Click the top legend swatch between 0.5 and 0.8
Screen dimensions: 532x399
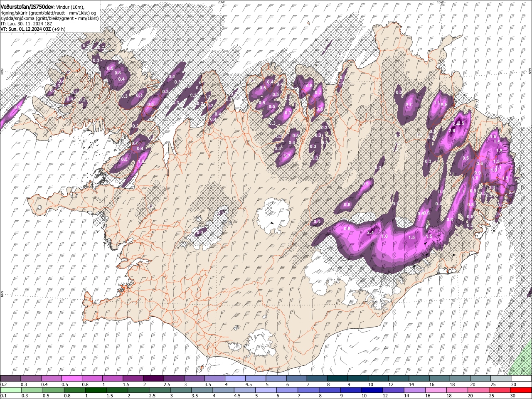pyautogui.click(x=72, y=378)
